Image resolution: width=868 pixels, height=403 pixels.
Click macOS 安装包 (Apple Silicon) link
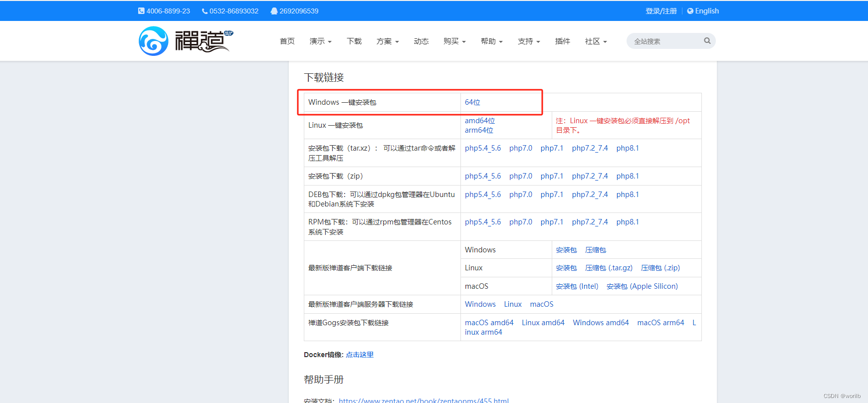(x=642, y=286)
